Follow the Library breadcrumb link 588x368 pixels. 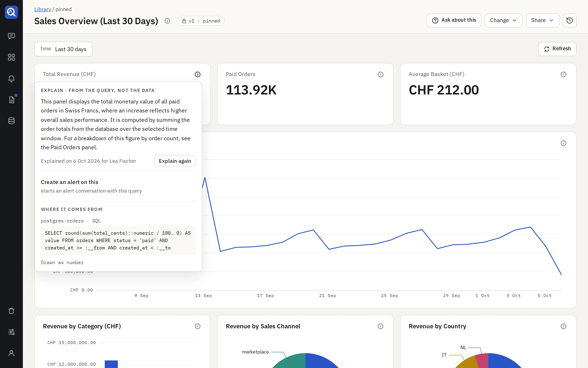(x=42, y=9)
